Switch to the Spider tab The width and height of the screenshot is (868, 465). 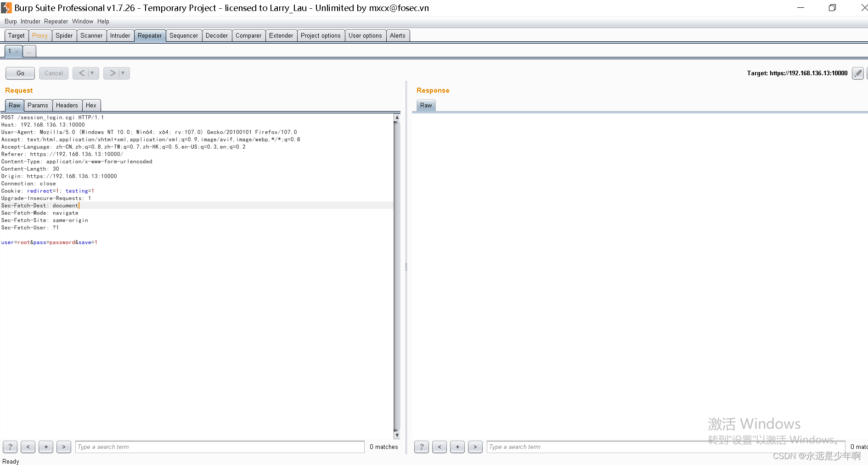pyautogui.click(x=64, y=35)
